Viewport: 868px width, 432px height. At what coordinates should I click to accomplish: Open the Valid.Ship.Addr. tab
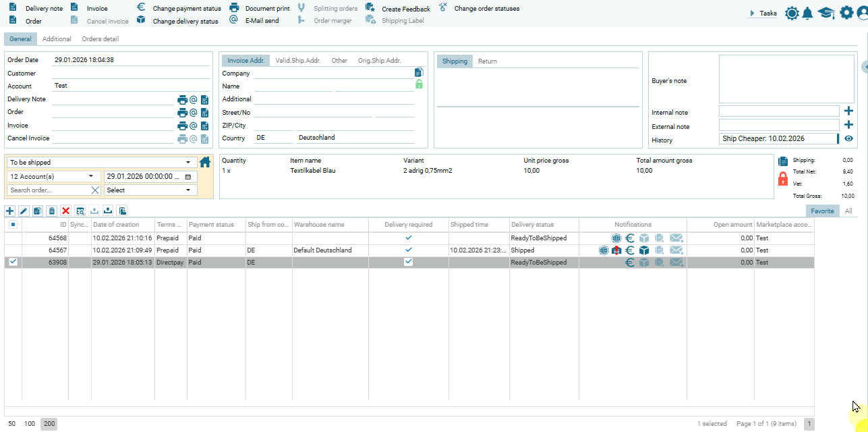click(297, 61)
